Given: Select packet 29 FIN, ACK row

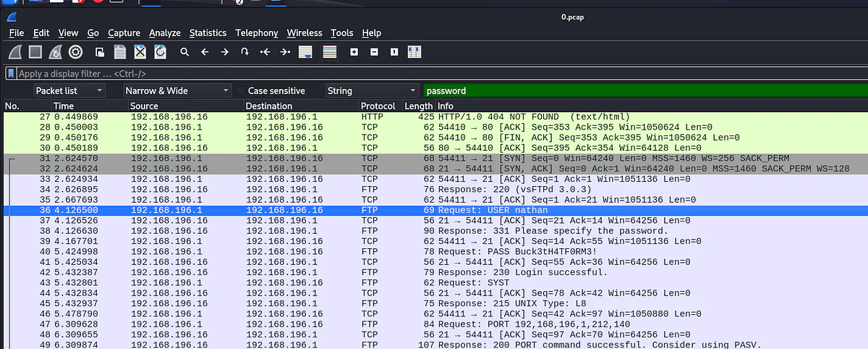Looking at the screenshot, I should pyautogui.click(x=434, y=138).
